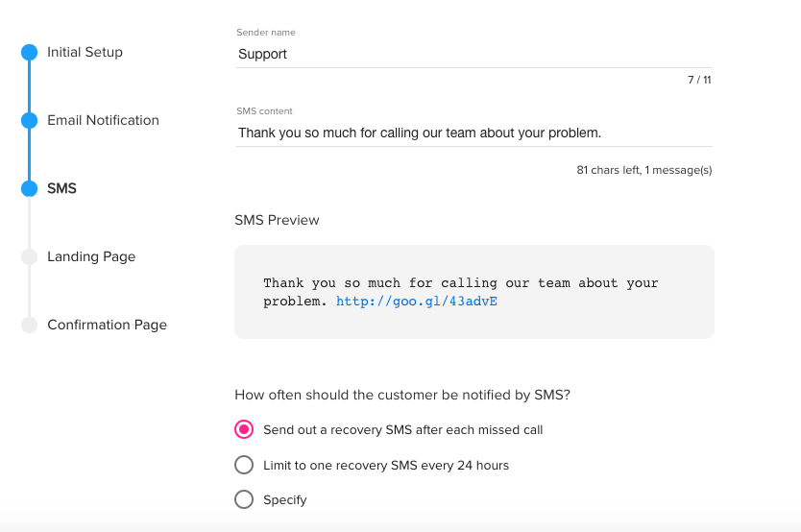801x532 pixels.
Task: Click the SMS Preview message box
Action: click(474, 292)
